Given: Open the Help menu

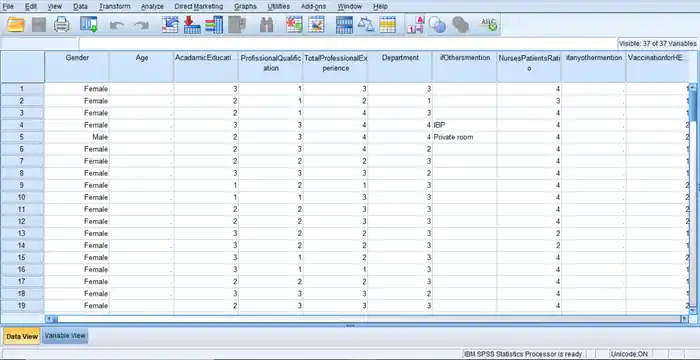Looking at the screenshot, I should [x=380, y=7].
